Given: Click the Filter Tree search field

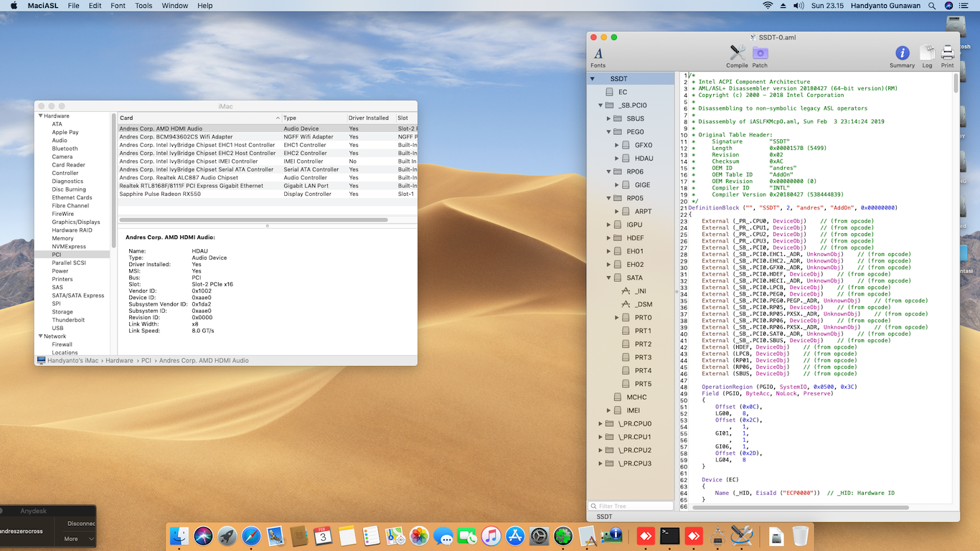Looking at the screenshot, I should (631, 506).
